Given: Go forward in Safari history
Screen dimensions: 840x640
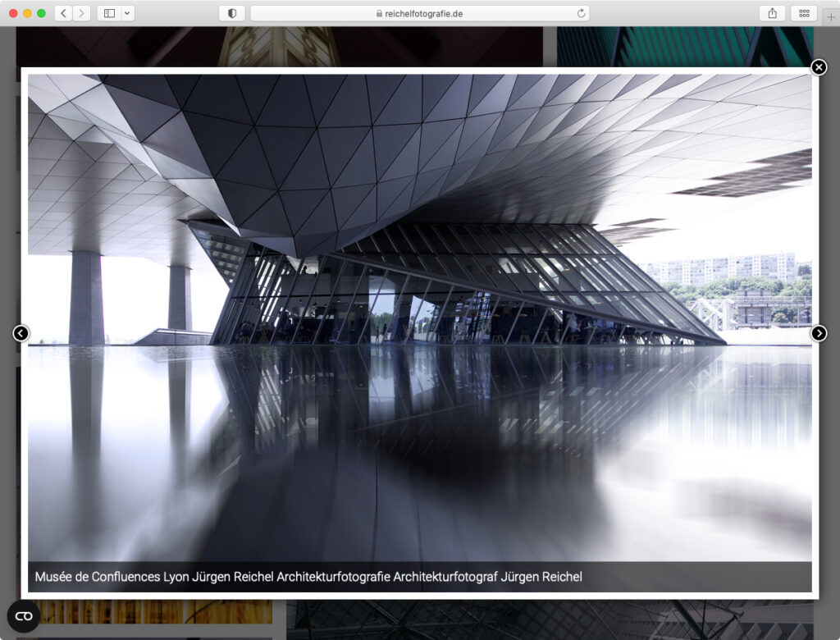Looking at the screenshot, I should pyautogui.click(x=81, y=13).
